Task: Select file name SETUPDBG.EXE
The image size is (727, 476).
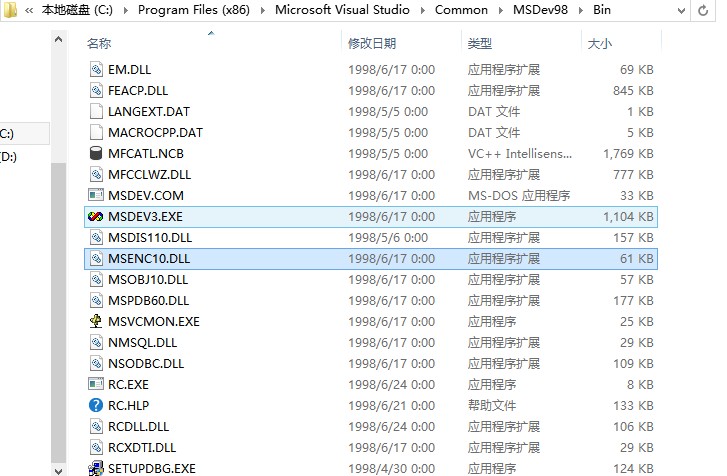Action: pos(152,469)
